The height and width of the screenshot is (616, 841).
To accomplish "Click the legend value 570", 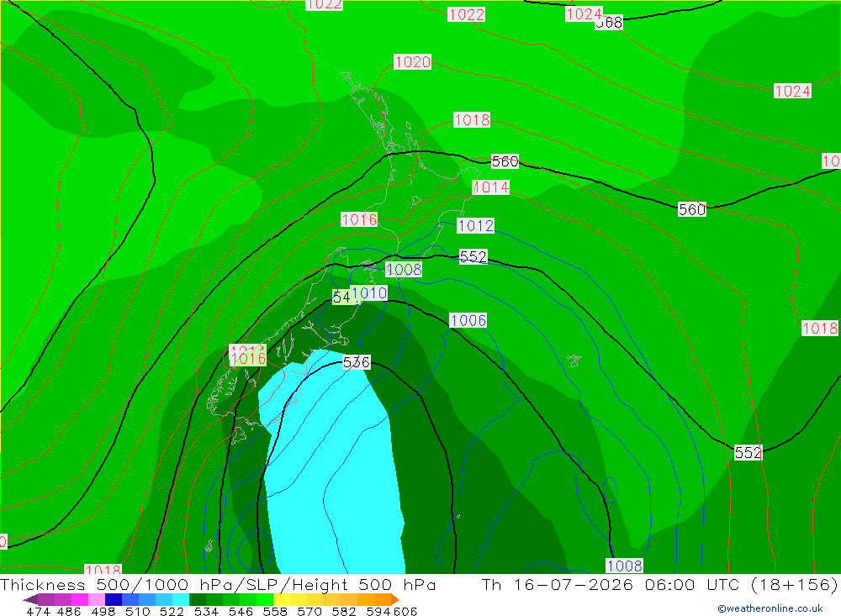I will click(309, 611).
